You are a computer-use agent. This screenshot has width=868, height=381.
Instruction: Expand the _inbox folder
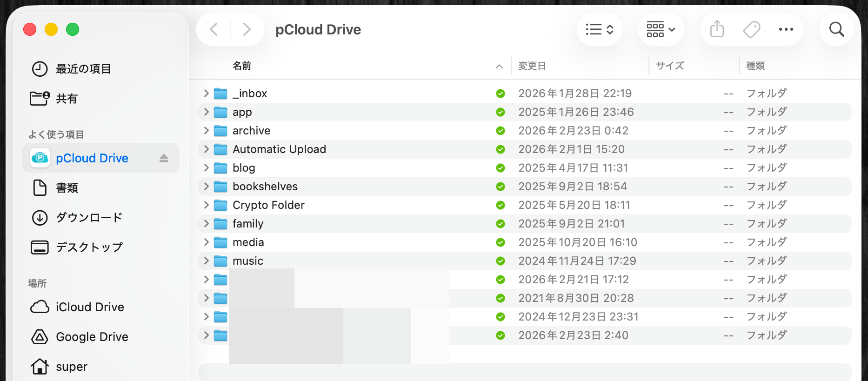click(x=206, y=93)
